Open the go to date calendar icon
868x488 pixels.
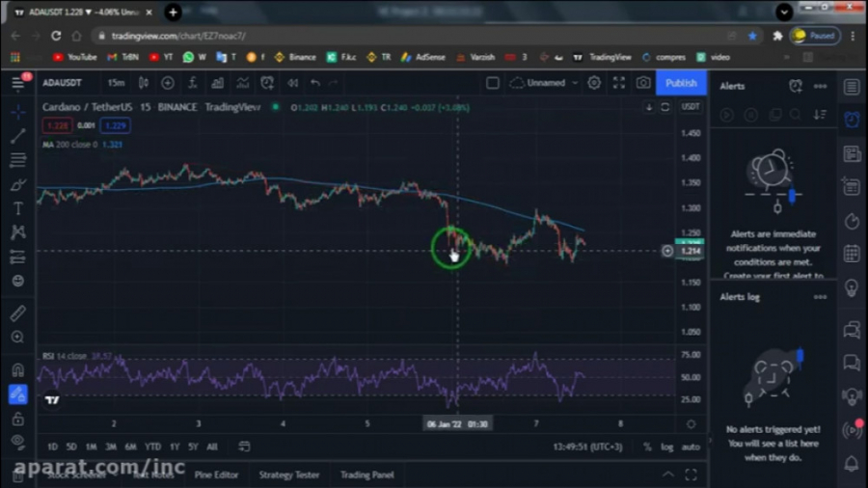[244, 447]
